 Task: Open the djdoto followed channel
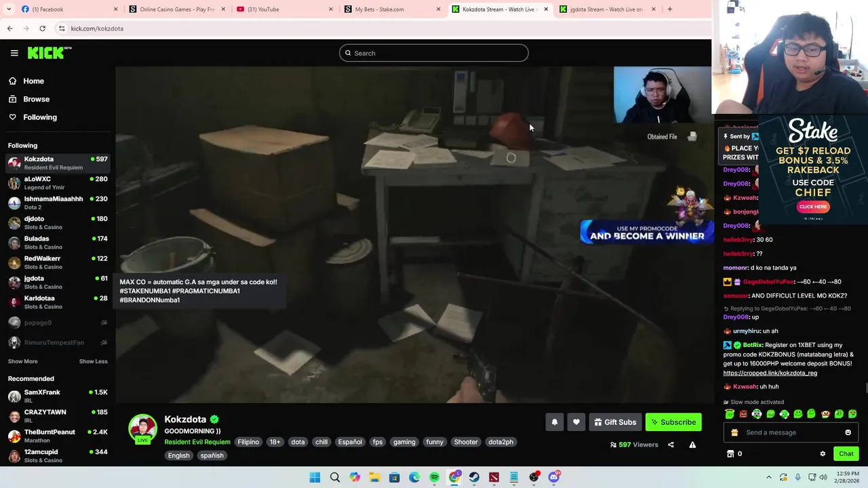tap(57, 222)
